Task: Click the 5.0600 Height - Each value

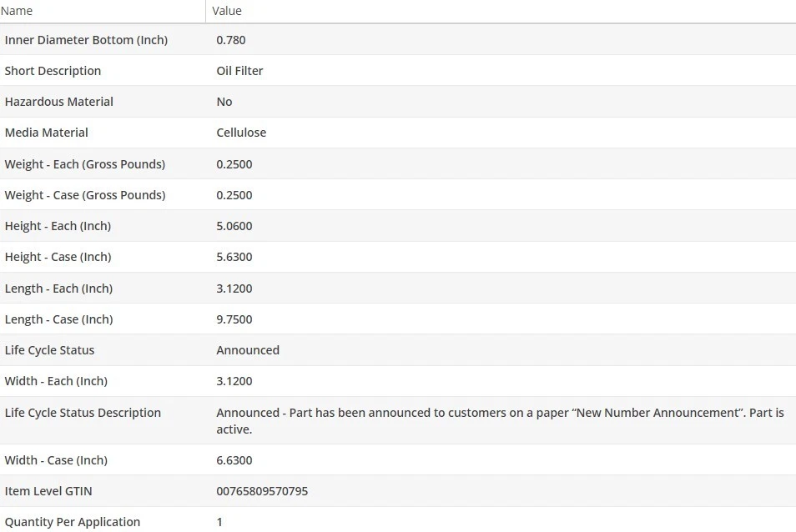Action: pyautogui.click(x=234, y=226)
